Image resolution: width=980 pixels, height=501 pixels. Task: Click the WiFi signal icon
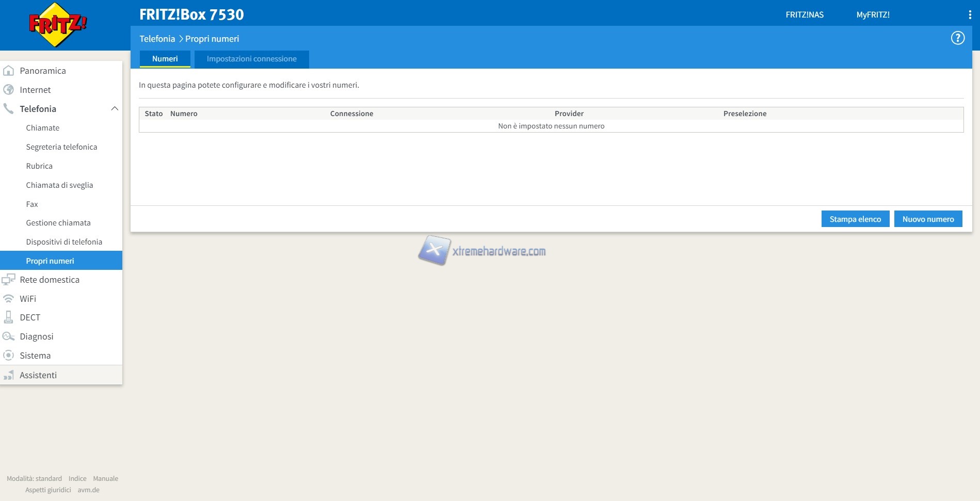(x=9, y=299)
